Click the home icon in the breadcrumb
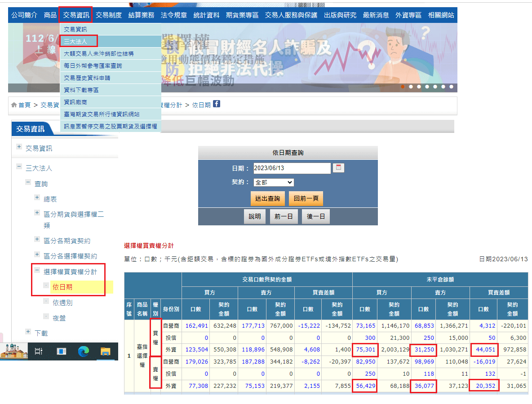 (x=13, y=104)
